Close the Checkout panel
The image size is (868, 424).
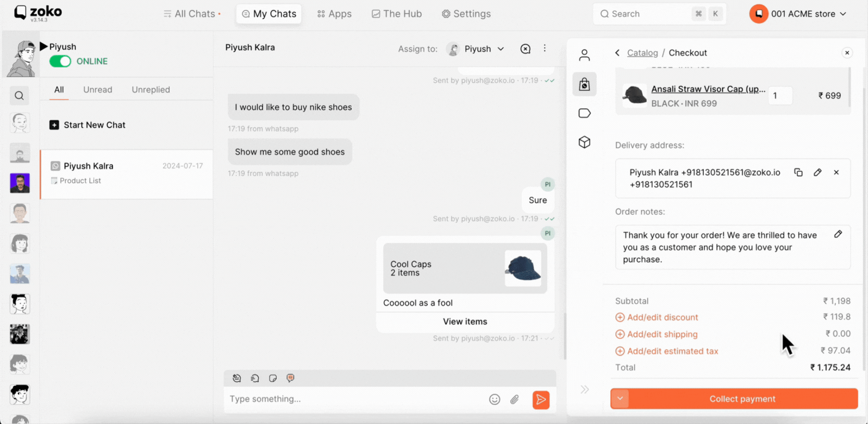click(847, 53)
